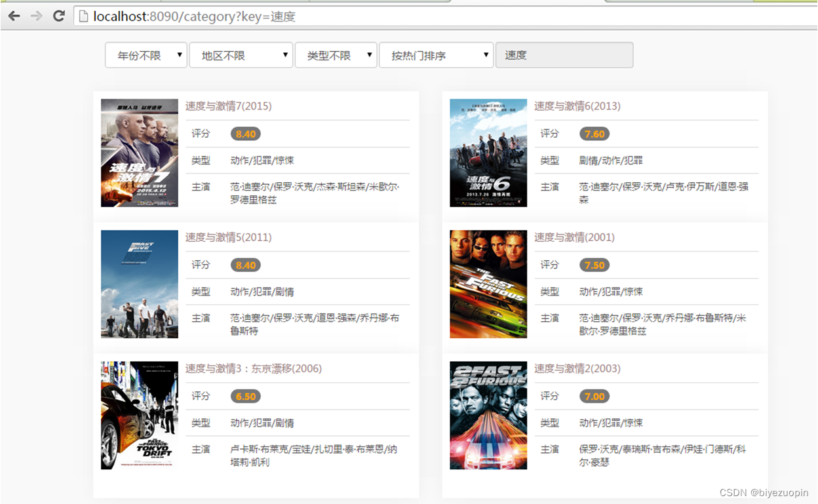Screen dimensions: 818x504
Task: Click the 7.00 rating badge
Action: (594, 397)
